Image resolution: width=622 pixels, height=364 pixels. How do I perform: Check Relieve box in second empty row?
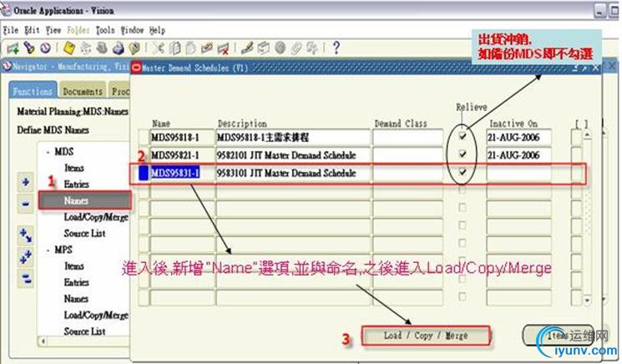coord(463,207)
